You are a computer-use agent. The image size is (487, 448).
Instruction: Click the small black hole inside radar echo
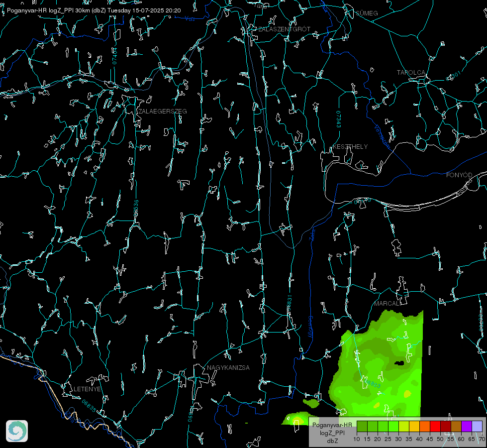(x=399, y=363)
